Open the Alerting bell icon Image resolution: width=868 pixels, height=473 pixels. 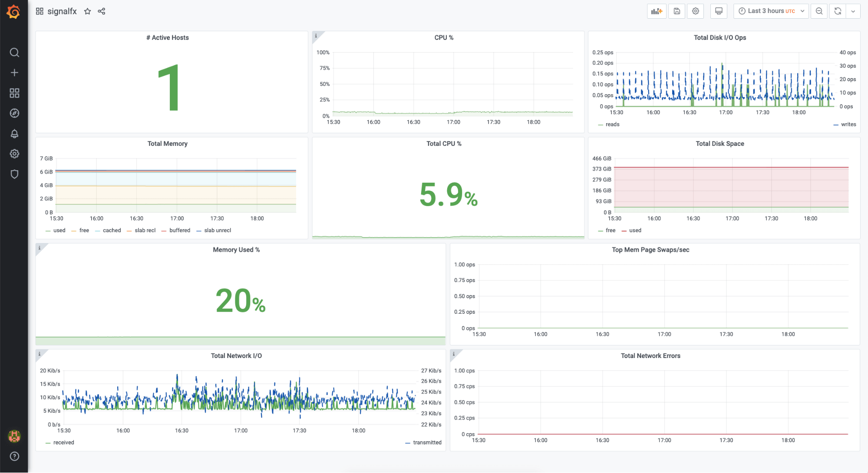[14, 134]
